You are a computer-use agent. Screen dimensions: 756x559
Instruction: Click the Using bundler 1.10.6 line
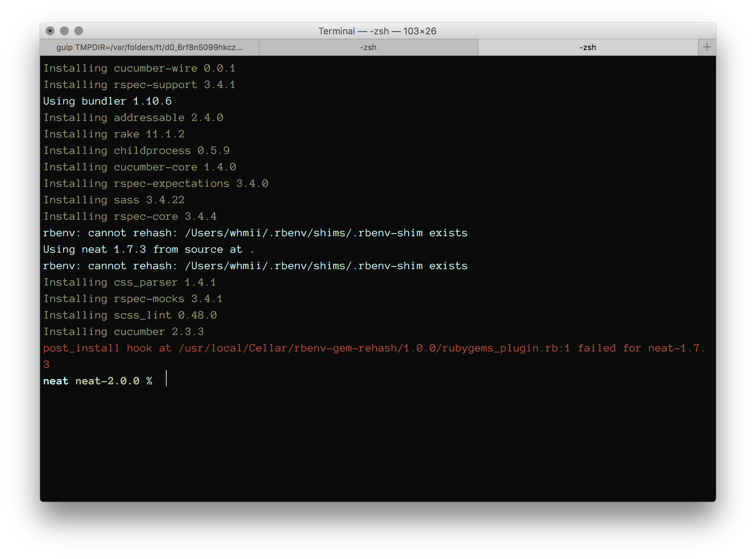point(107,101)
